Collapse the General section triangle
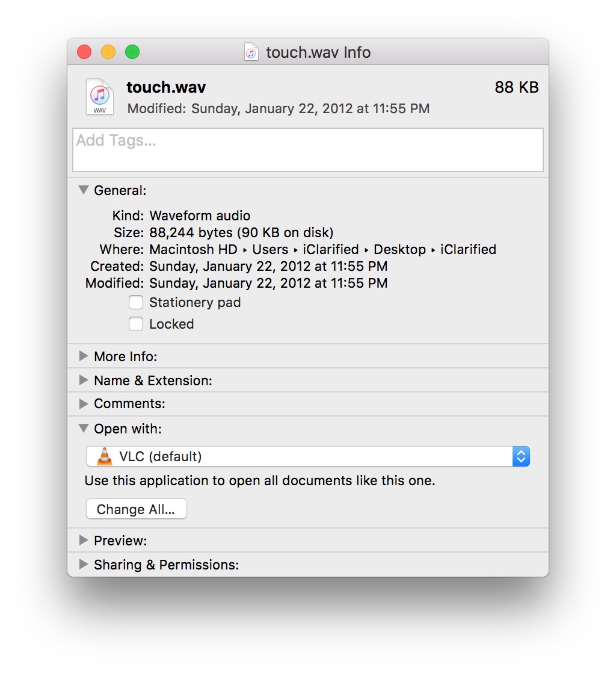The height and width of the screenshot is (673, 616). [x=84, y=190]
